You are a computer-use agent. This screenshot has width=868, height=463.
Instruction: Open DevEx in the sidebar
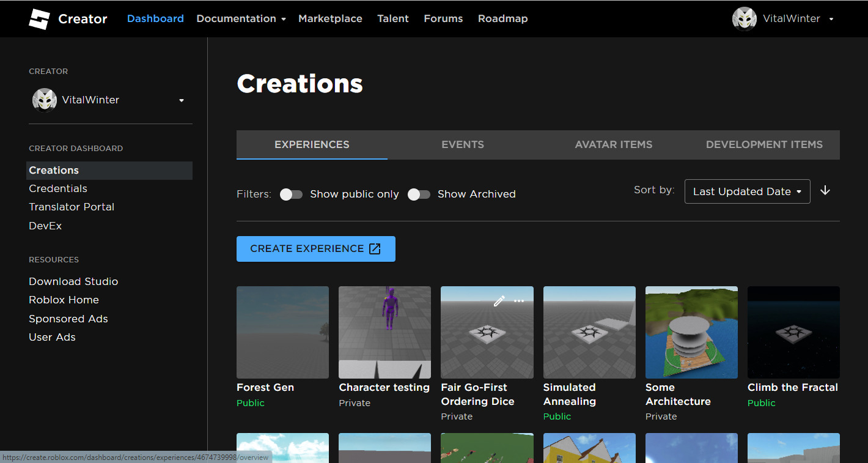pos(45,226)
